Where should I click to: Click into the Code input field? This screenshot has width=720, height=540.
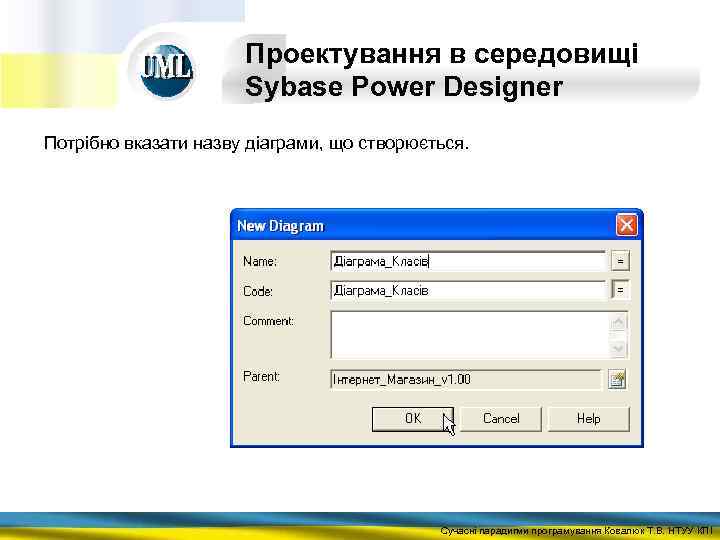(468, 291)
